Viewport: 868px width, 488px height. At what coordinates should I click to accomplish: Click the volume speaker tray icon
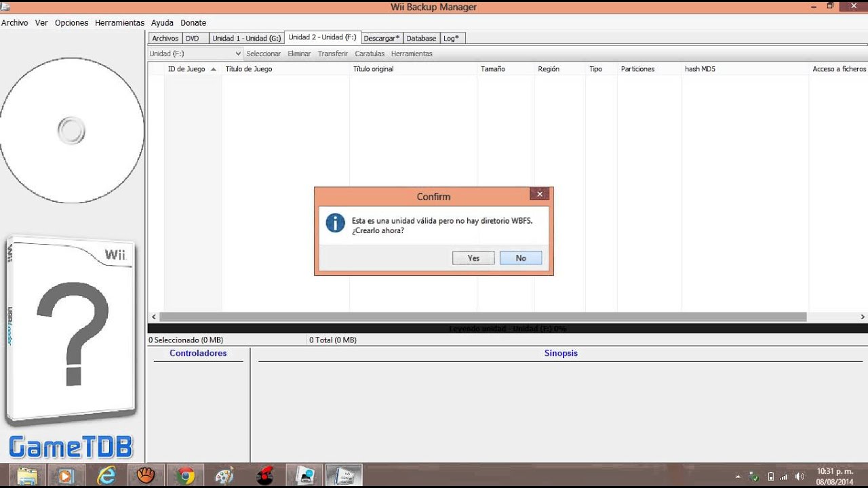[800, 476]
